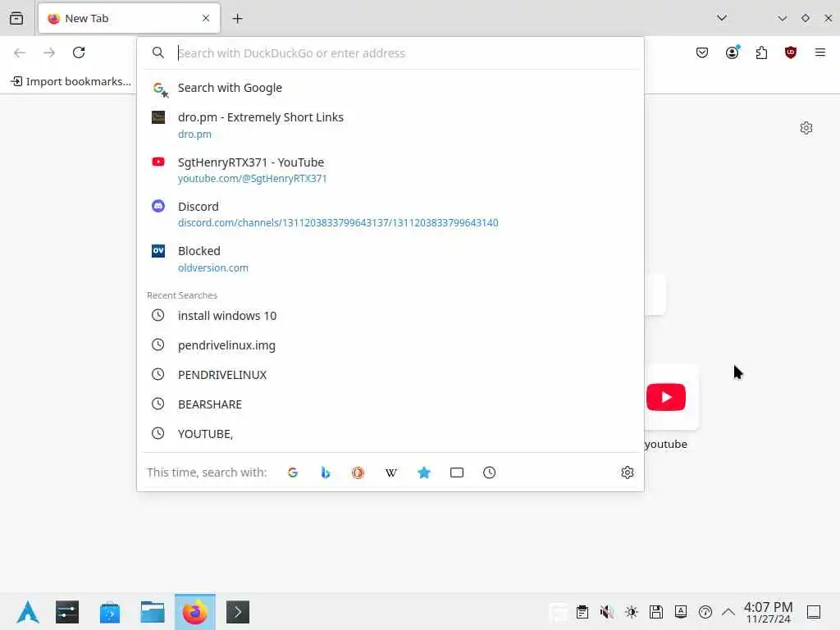Search bookmarks with the star icon
Image resolution: width=840 pixels, height=630 pixels.
(424, 472)
